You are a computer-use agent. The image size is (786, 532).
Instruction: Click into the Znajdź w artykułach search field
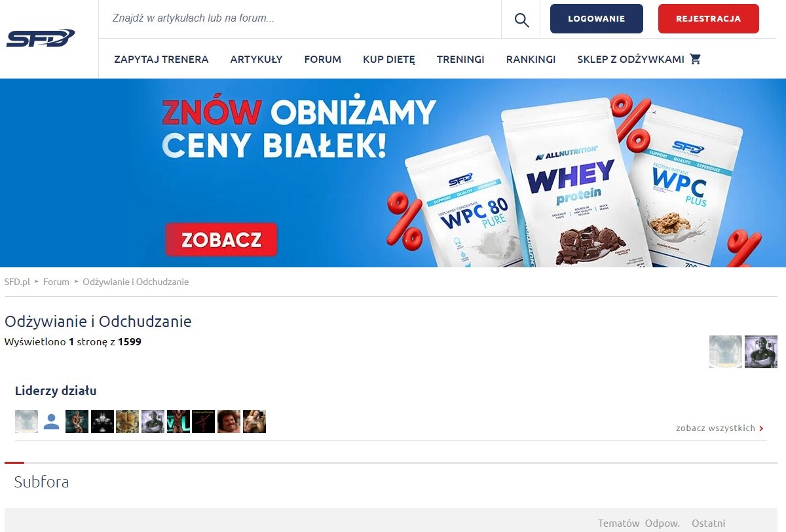300,19
